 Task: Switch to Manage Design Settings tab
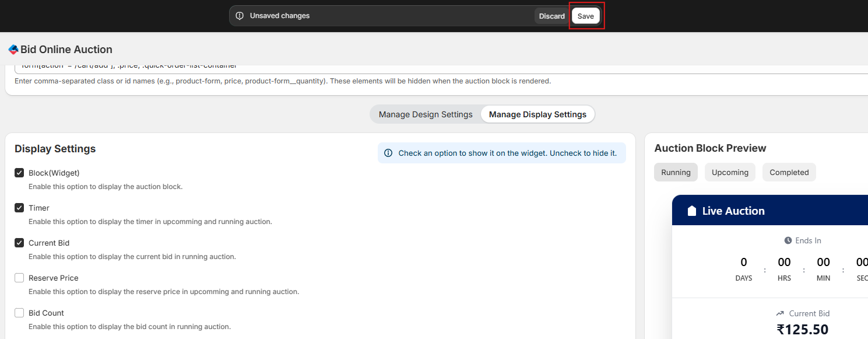point(426,114)
